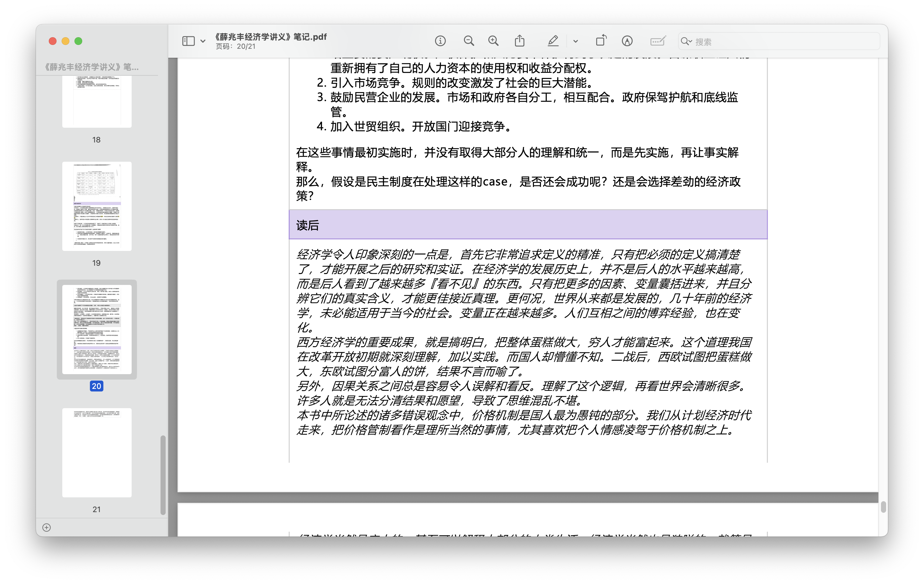Open the form filling tool icon
The width and height of the screenshot is (924, 584).
(x=658, y=41)
